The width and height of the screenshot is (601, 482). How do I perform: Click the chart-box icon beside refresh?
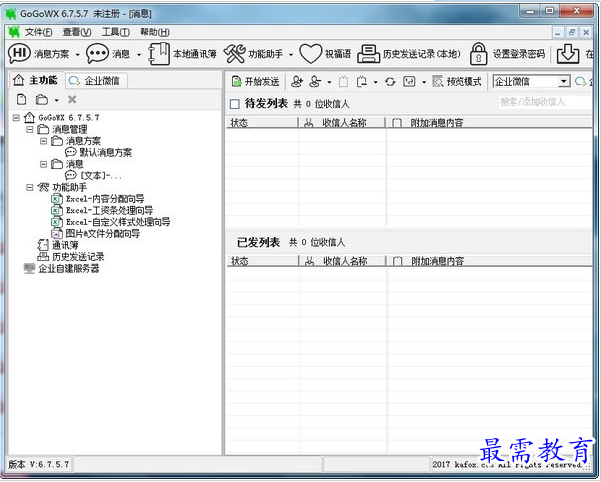[409, 82]
